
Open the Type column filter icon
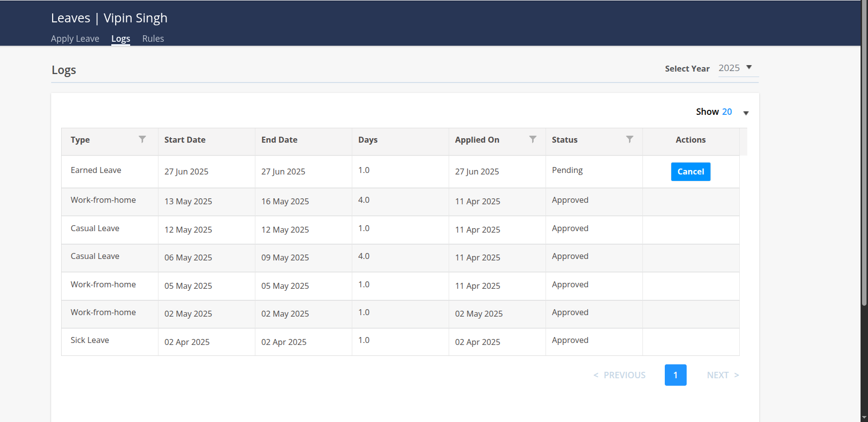click(142, 139)
